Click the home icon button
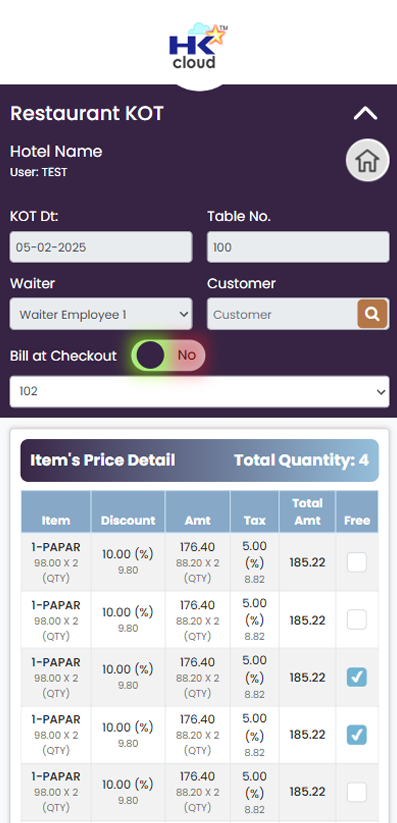The height and width of the screenshot is (823, 397). coord(367,160)
